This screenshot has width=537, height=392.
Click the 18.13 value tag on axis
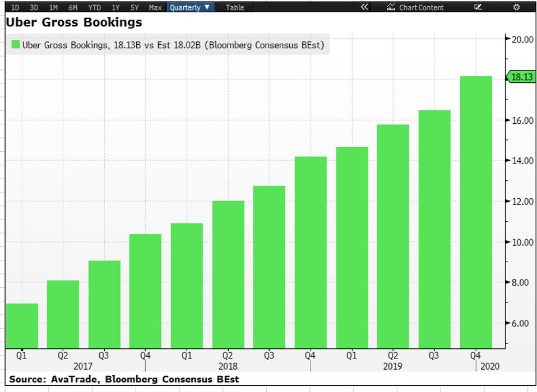tap(521, 77)
